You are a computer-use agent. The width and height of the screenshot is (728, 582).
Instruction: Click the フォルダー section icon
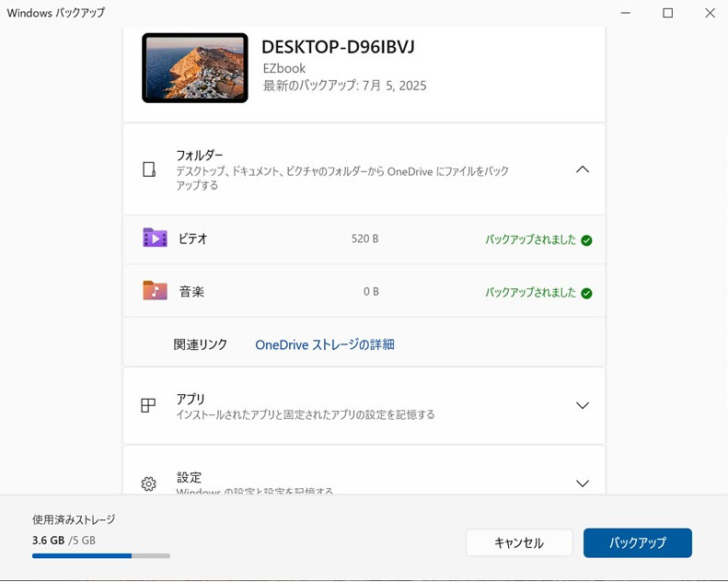point(149,169)
